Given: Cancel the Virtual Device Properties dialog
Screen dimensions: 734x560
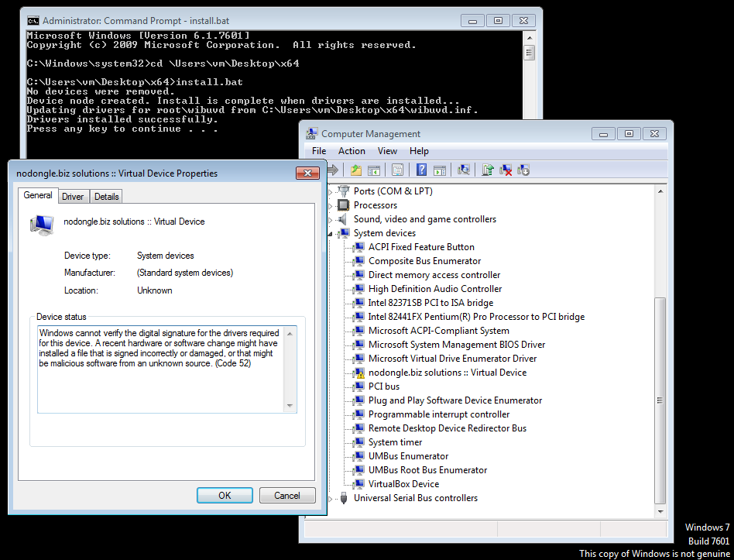Looking at the screenshot, I should pos(287,495).
